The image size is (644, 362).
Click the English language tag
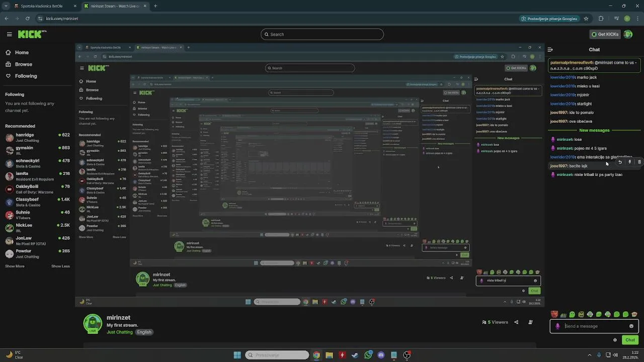pos(144,332)
